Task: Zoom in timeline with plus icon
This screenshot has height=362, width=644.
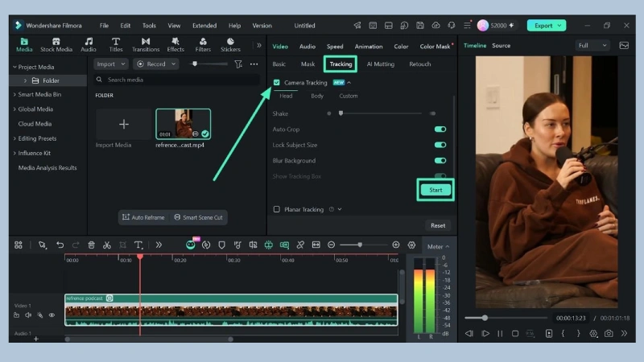Action: point(396,245)
